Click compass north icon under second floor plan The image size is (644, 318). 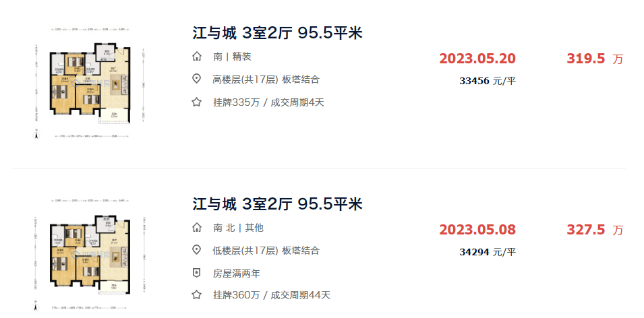click(36, 306)
